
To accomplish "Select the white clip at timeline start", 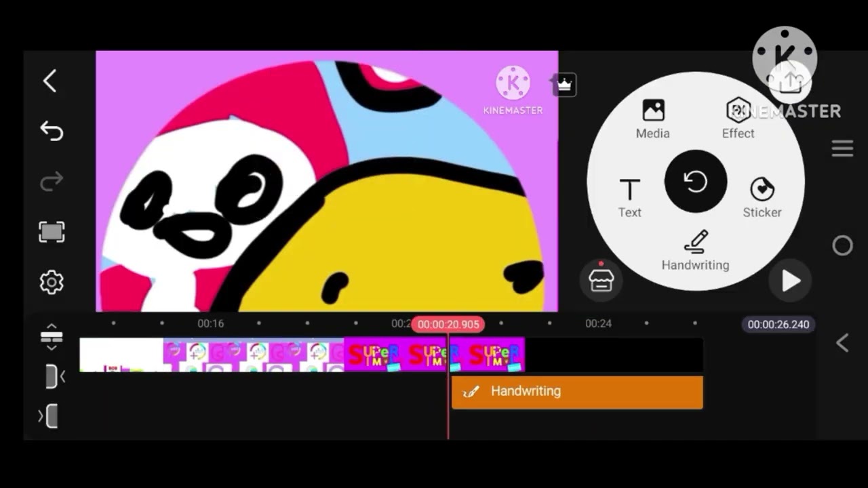I will point(121,354).
